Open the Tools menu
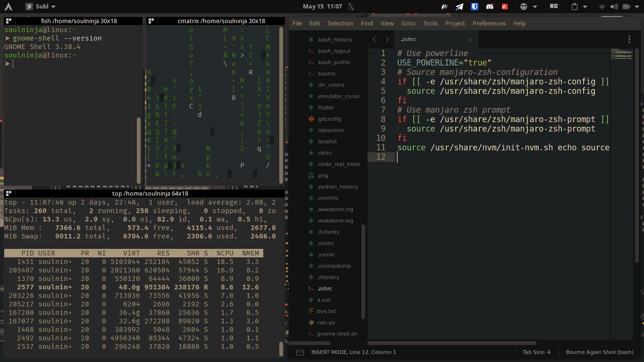 (430, 23)
